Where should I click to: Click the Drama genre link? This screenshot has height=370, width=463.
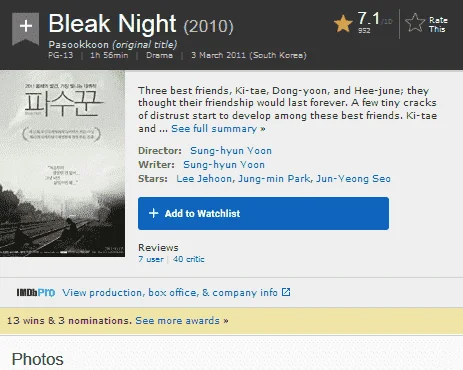(x=159, y=55)
